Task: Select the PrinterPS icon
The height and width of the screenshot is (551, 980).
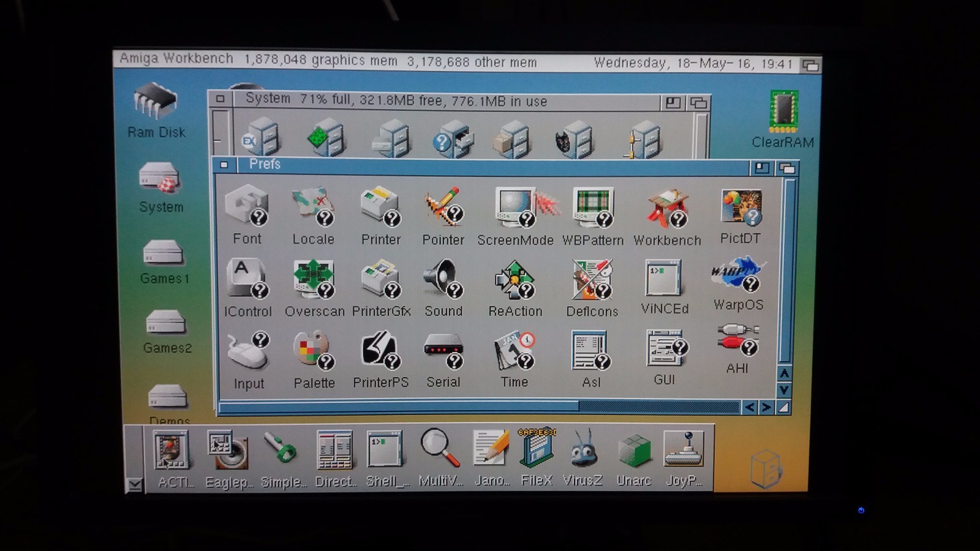Action: (x=380, y=350)
